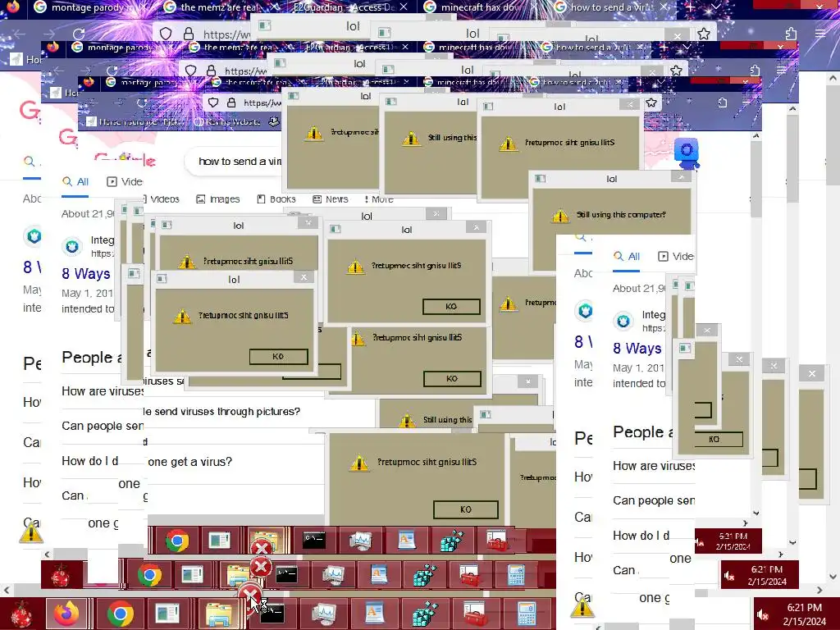Toggle the bookmark star in the innermost Firefox copy
The height and width of the screenshot is (630, 840).
pyautogui.click(x=651, y=103)
